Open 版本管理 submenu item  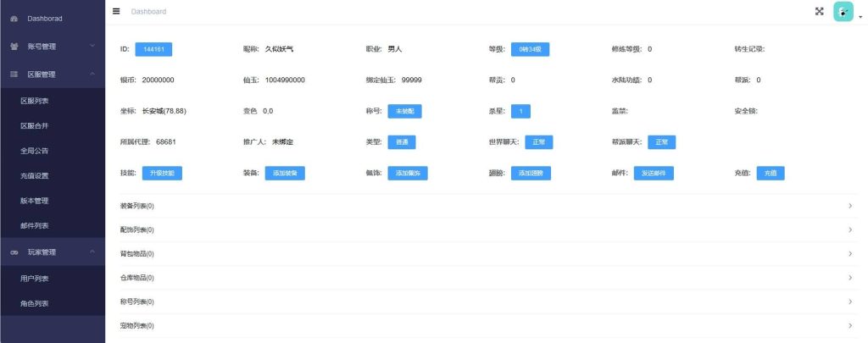click(x=53, y=201)
